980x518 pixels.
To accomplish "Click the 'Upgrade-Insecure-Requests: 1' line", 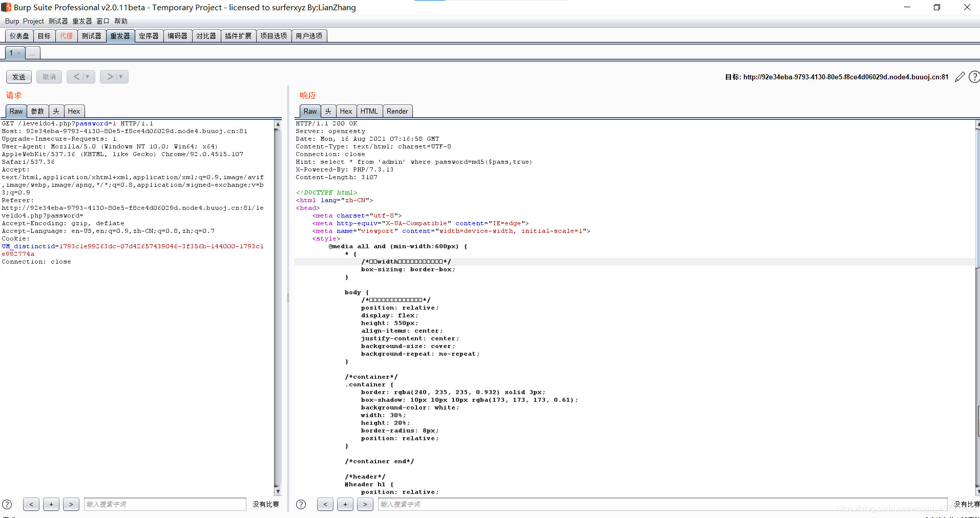I will (x=59, y=139).
